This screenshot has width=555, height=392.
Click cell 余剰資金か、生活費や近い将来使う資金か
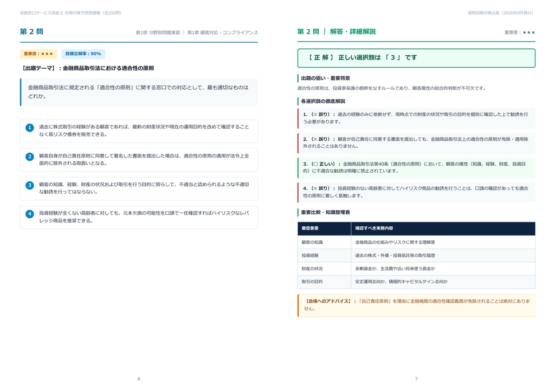[x=443, y=269]
